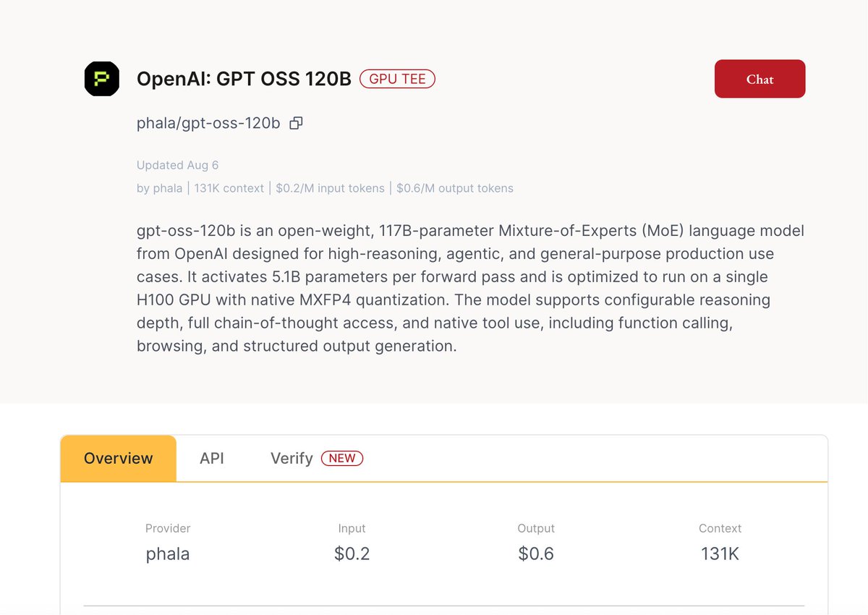Click the model description paragraph
Screen dimensions: 868x615
(x=470, y=289)
